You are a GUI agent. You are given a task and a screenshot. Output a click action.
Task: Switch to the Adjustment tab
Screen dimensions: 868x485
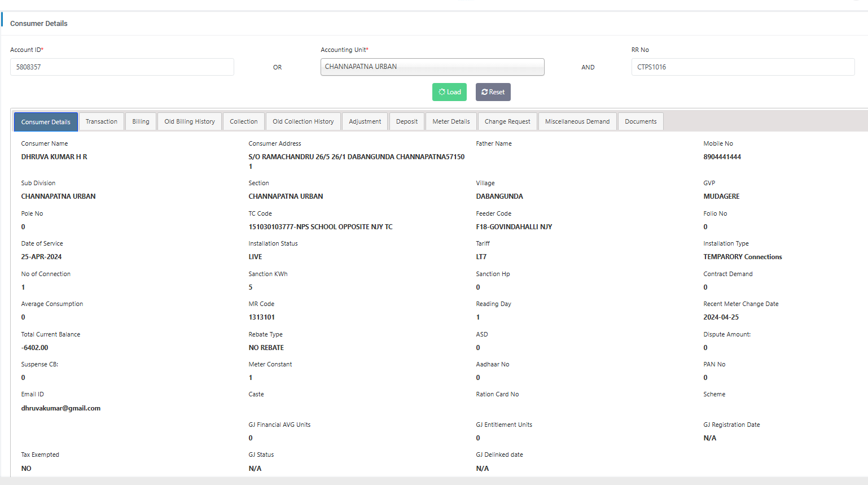coord(365,121)
